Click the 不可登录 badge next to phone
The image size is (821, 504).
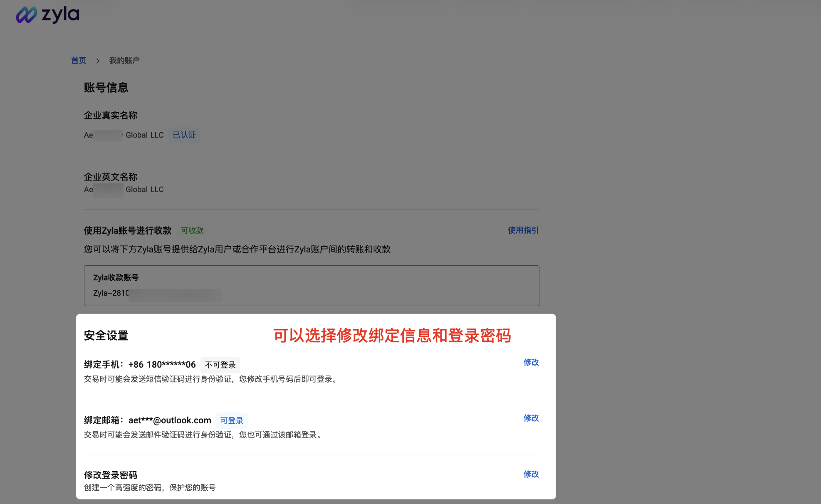point(221,365)
